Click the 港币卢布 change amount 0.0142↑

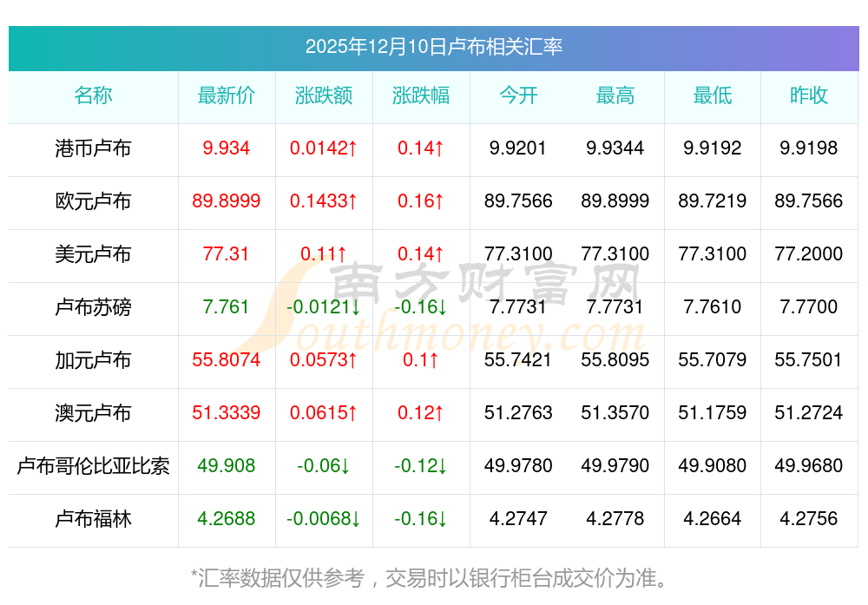click(x=324, y=148)
